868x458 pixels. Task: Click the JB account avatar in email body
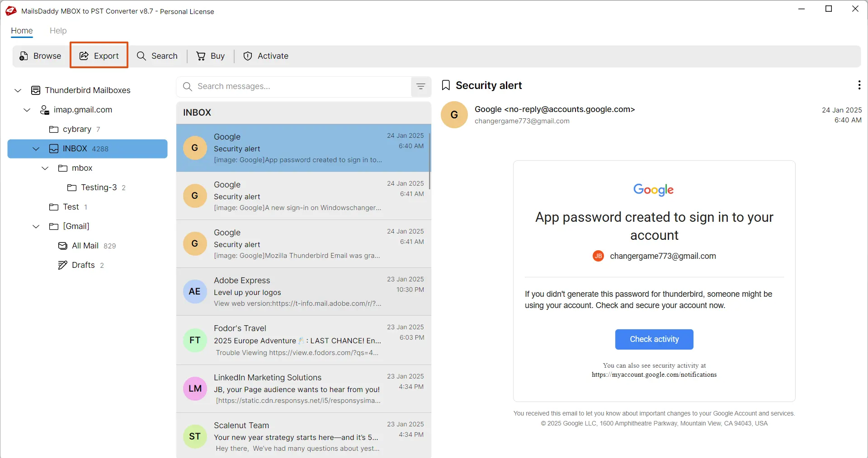(x=598, y=256)
